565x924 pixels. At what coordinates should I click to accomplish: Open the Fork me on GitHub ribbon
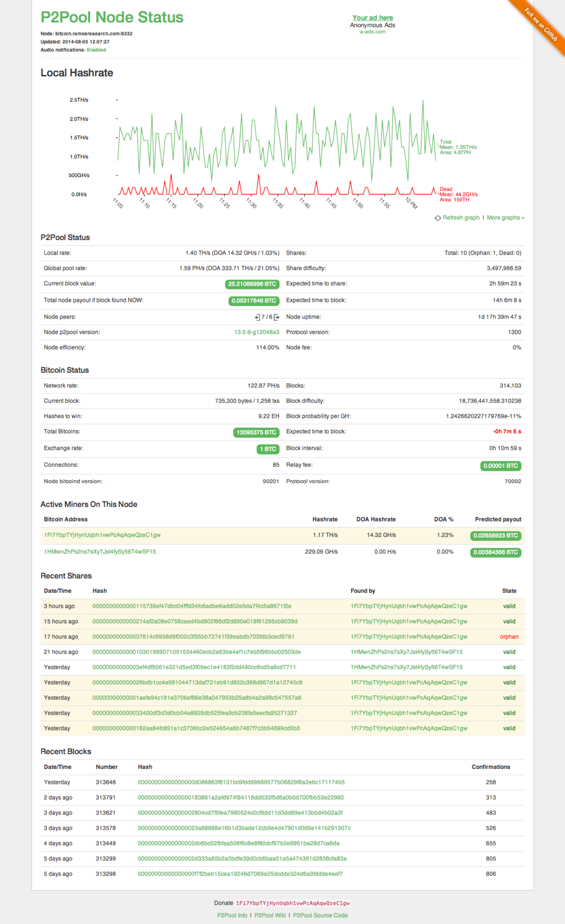coord(541,25)
